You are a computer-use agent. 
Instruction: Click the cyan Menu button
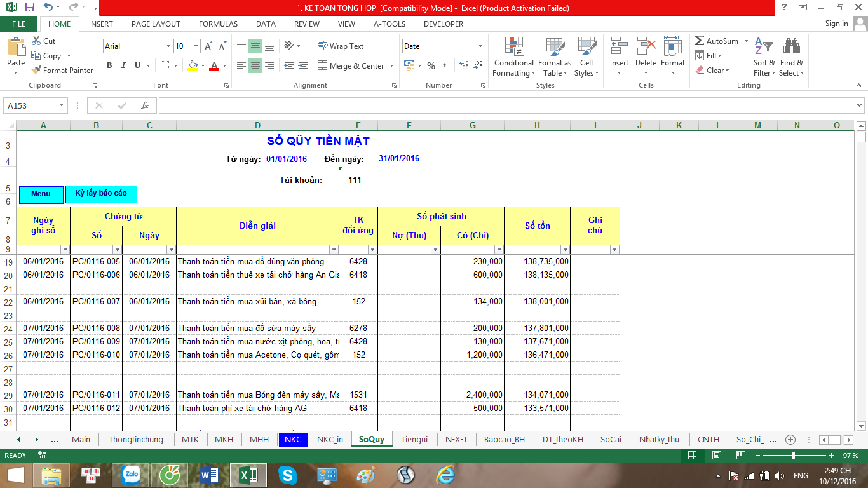click(x=41, y=194)
